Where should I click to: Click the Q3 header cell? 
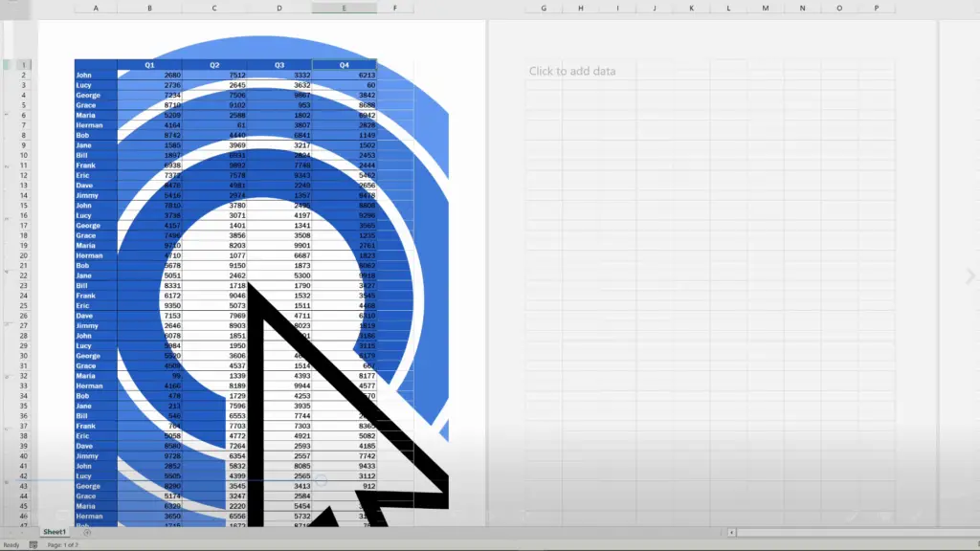(x=279, y=65)
